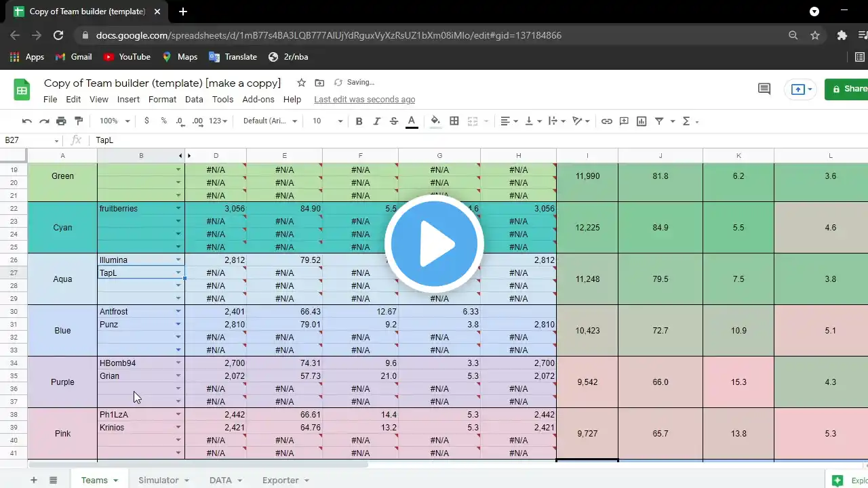
Task: Open the Insert menu
Action: [128, 100]
